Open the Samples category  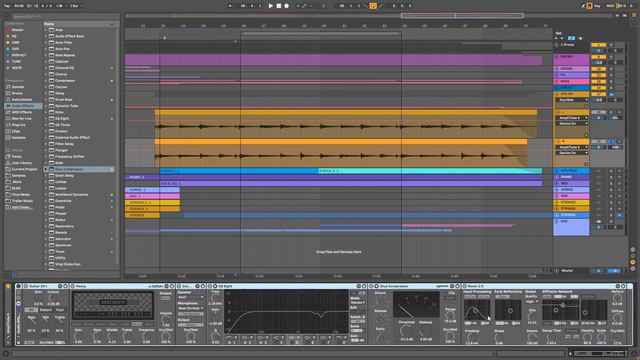pyautogui.click(x=18, y=138)
